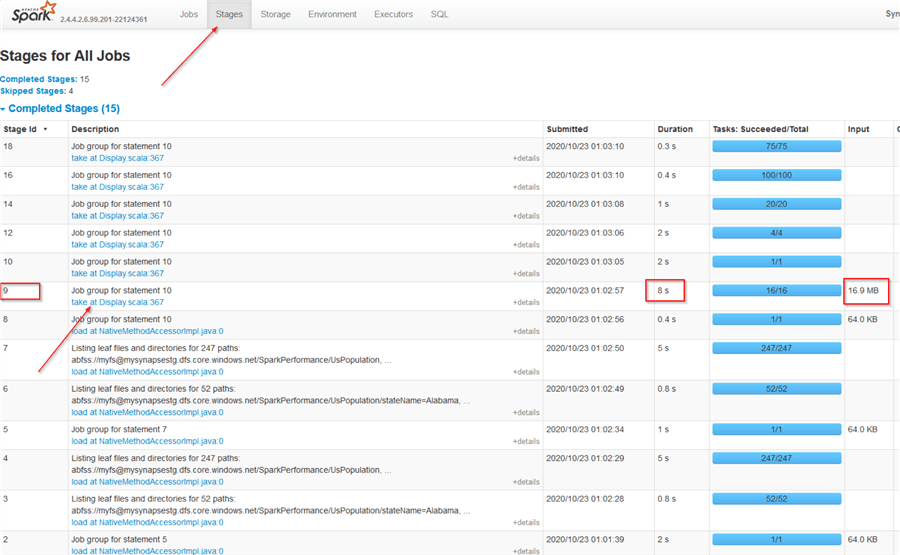Open stage 5 load at NativeMethodAccessorImpl link

[148, 441]
